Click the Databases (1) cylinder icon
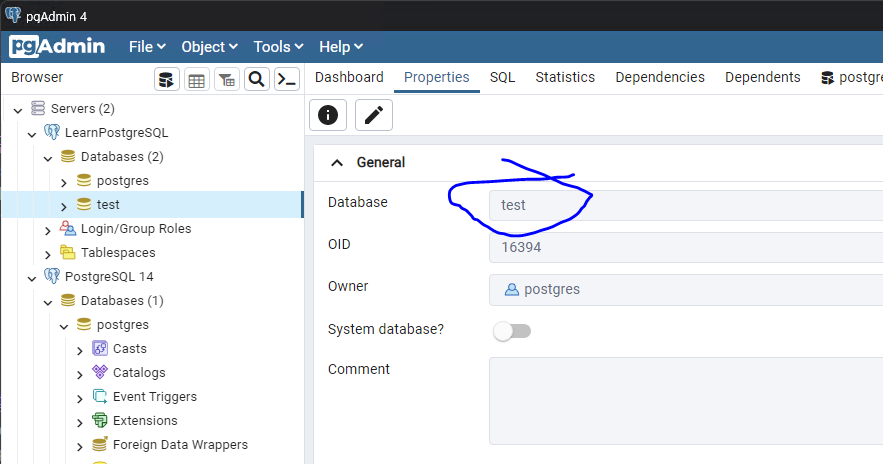This screenshot has width=883, height=464. click(68, 300)
